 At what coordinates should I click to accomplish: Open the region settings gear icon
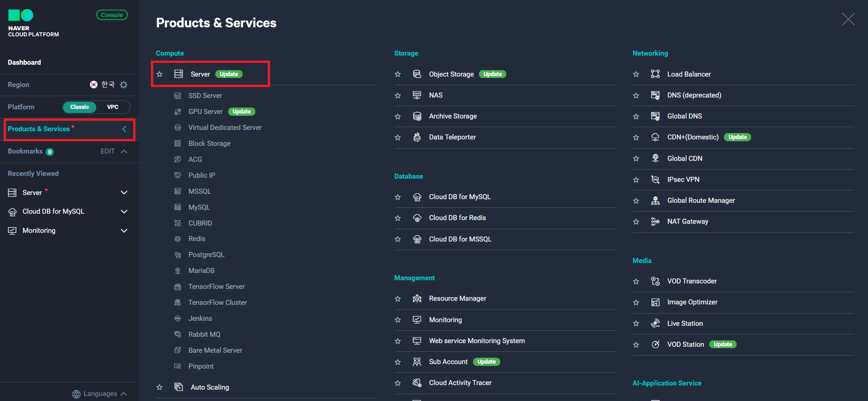[x=124, y=85]
